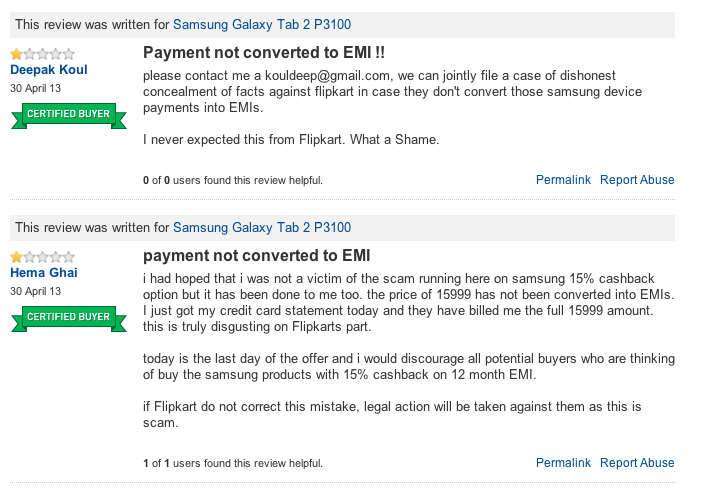
Task: Click Hema Ghai's Certified Buyer badge
Action: coord(68,319)
